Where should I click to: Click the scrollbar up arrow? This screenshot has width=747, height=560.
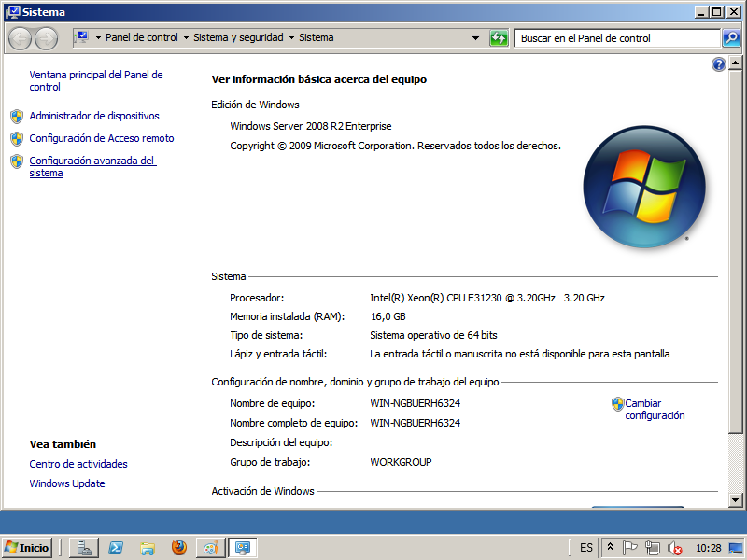(735, 63)
